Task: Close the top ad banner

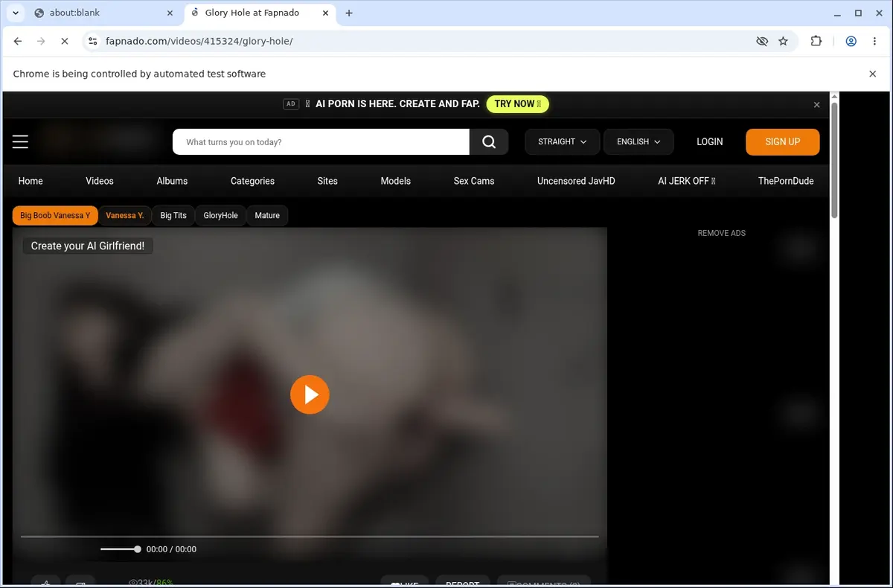Action: pos(816,105)
